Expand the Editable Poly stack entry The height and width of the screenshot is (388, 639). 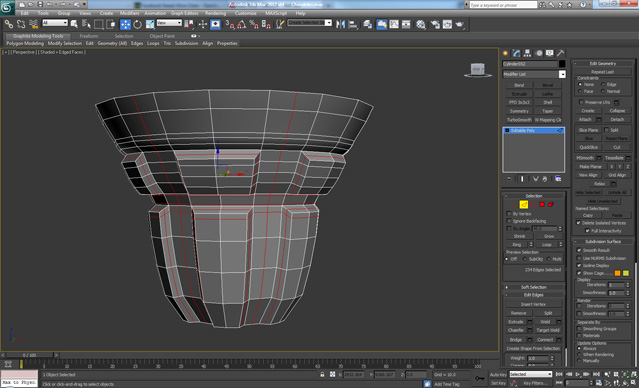coord(507,130)
